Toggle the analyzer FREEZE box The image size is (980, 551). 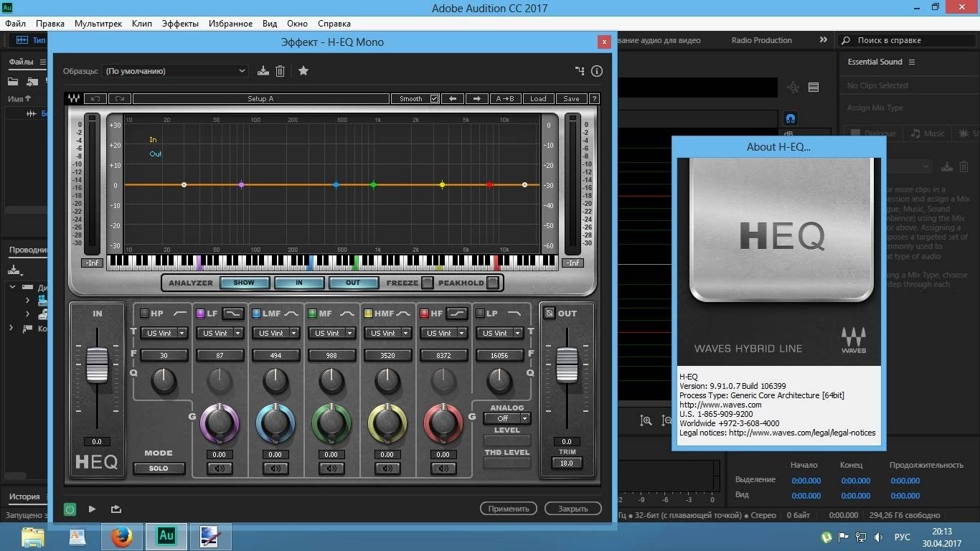[x=427, y=283]
